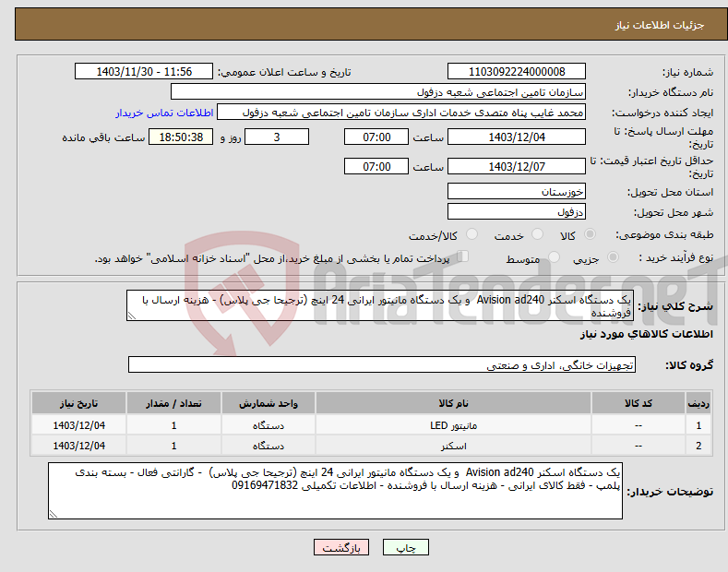This screenshot has height=572, width=728.
Task: Click the بازگشت back button
Action: [341, 548]
